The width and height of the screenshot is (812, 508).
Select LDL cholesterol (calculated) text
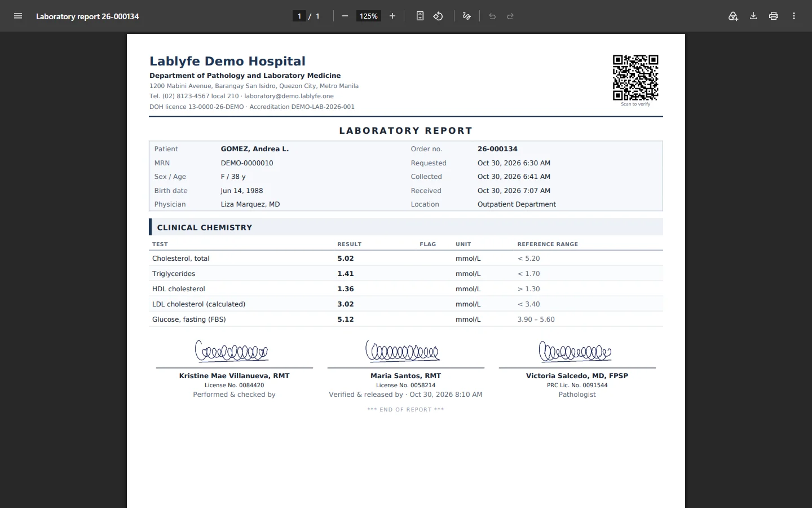coord(199,304)
